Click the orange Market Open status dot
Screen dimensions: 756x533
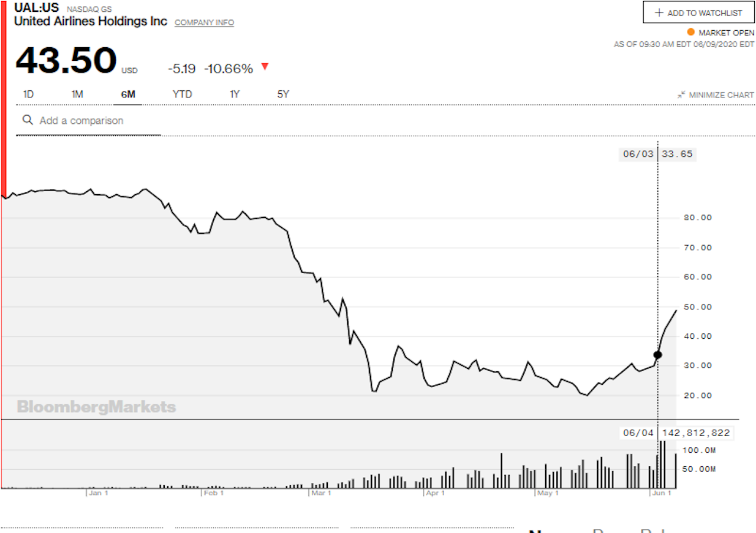[x=690, y=32]
